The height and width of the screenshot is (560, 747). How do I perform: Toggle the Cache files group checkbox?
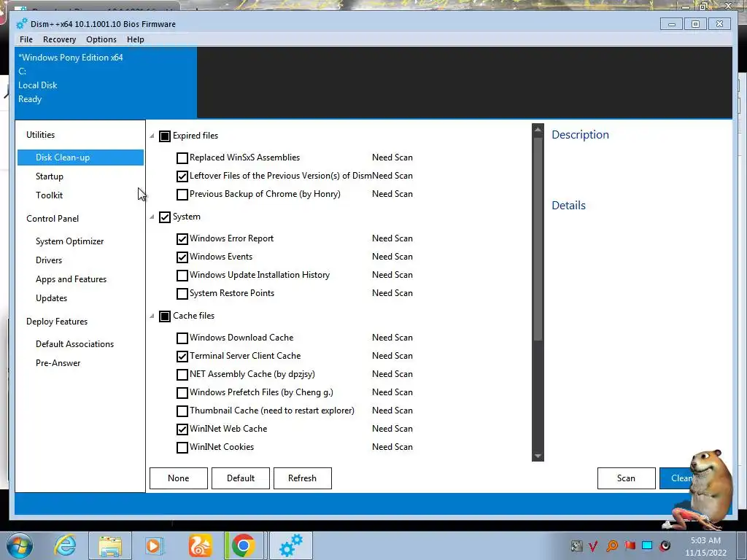(x=165, y=316)
